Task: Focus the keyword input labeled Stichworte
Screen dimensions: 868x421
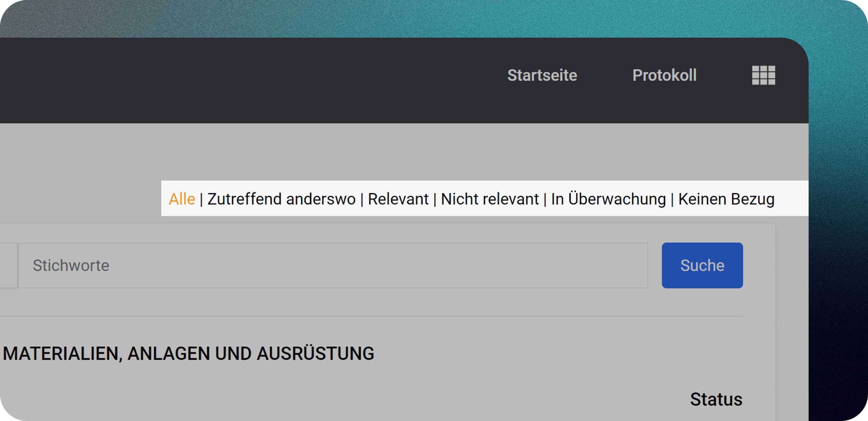Action: [x=333, y=265]
